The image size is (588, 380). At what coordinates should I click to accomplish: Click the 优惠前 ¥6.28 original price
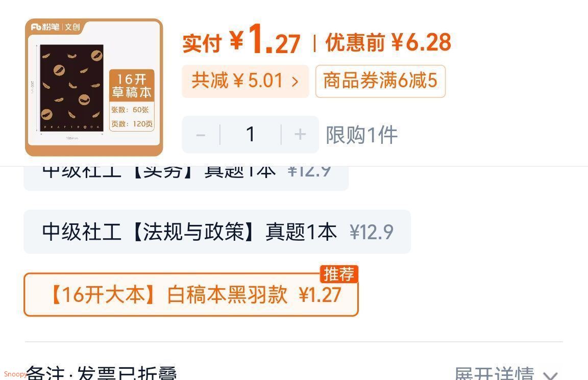tap(388, 42)
